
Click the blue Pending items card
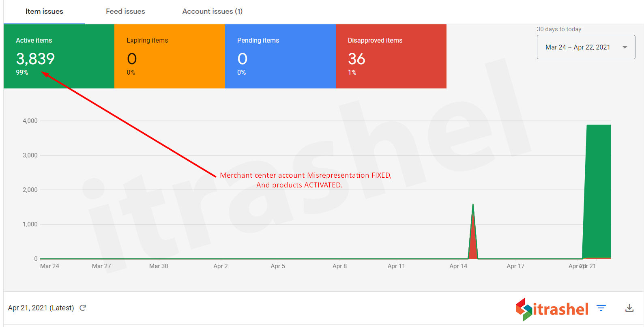pyautogui.click(x=280, y=56)
